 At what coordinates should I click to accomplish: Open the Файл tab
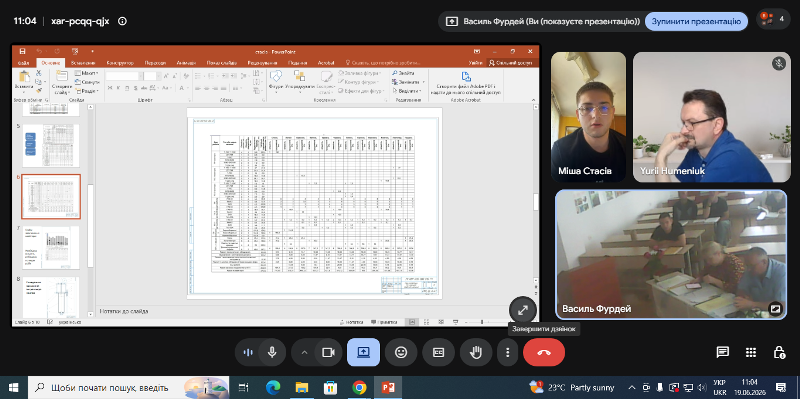coord(23,63)
